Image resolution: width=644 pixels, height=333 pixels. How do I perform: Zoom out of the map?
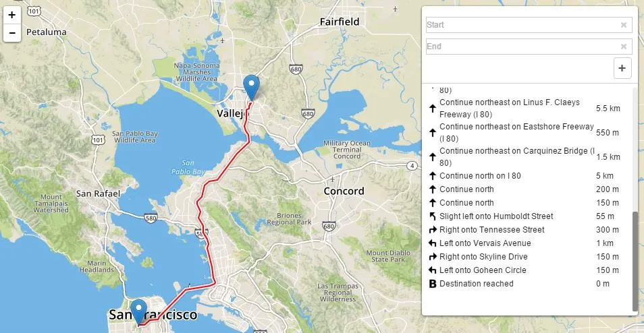(12, 33)
